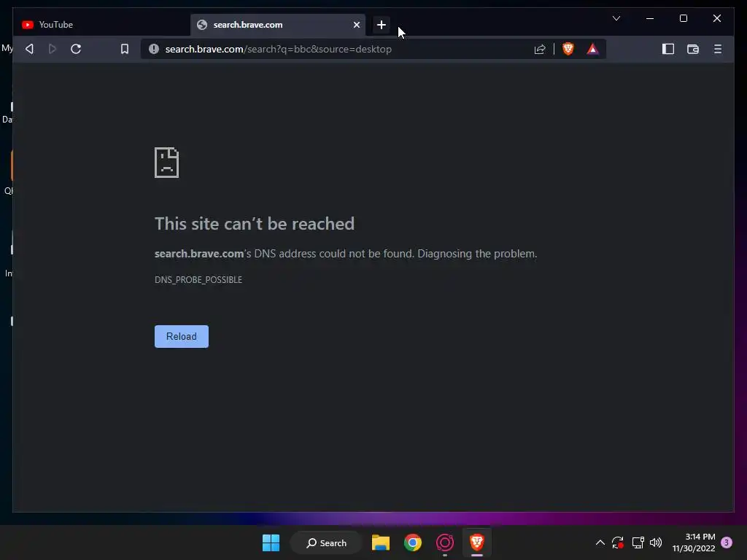Reload the page using the toolbar refresh icon
Viewport: 747px width, 560px height.
tap(76, 49)
